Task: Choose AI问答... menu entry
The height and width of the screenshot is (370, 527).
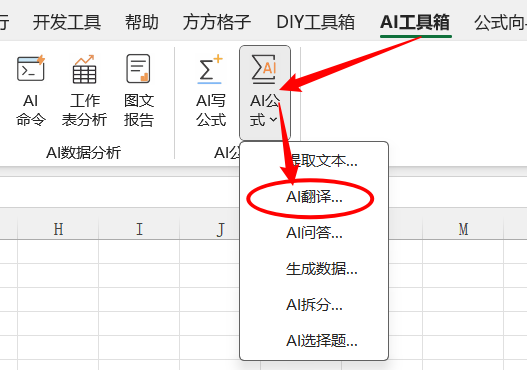Action: pos(314,233)
